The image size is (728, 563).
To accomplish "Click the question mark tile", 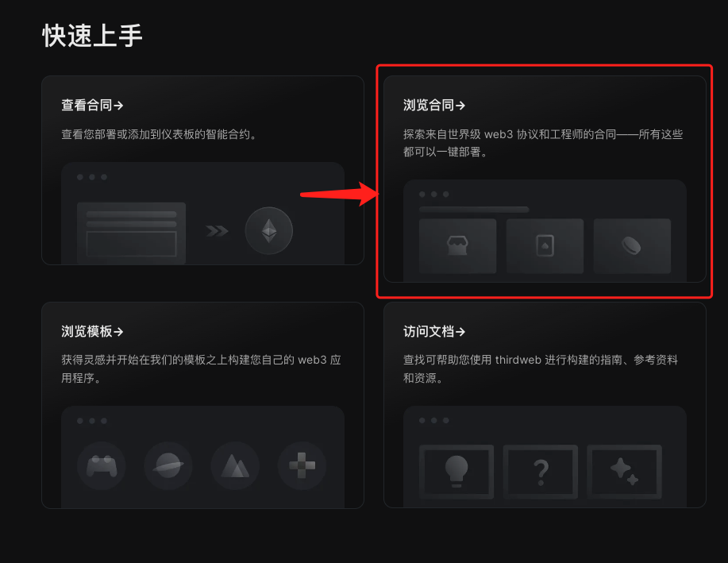I will 541,472.
